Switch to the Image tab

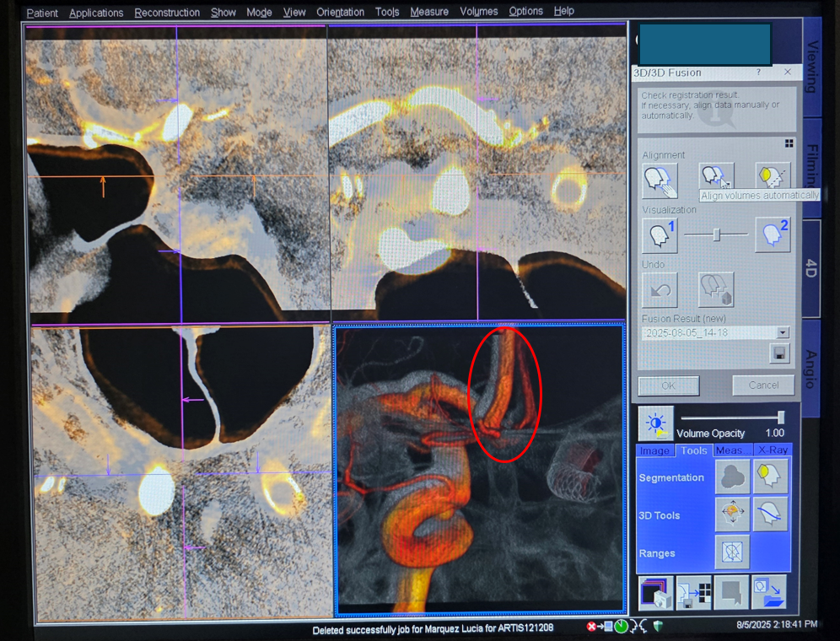(x=654, y=450)
